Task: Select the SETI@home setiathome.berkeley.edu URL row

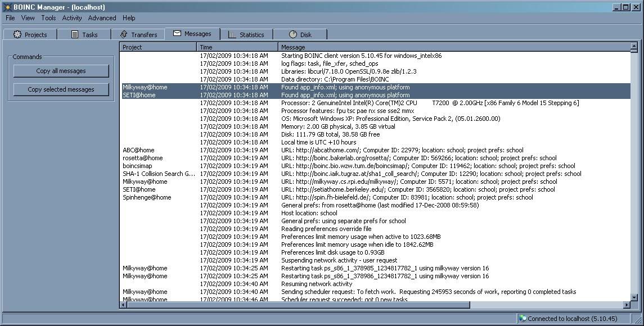Action: 375,189
